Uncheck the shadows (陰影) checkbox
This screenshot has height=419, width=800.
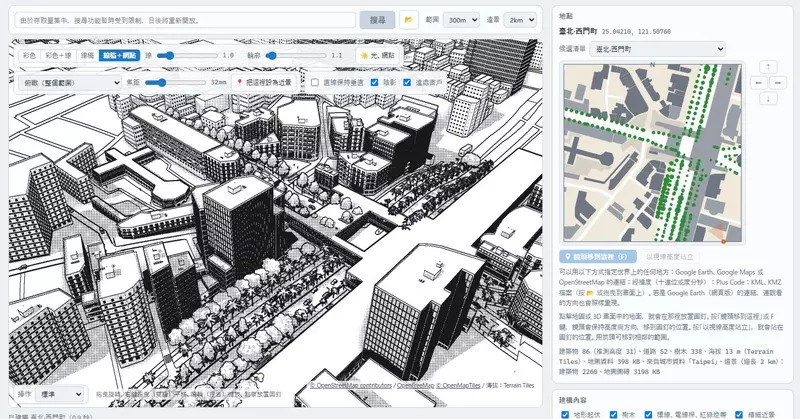tap(374, 82)
